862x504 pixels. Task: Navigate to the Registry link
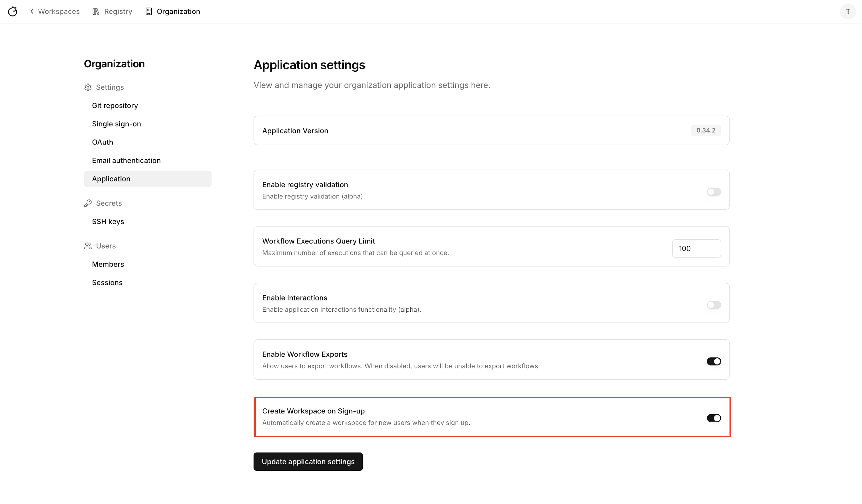[118, 12]
